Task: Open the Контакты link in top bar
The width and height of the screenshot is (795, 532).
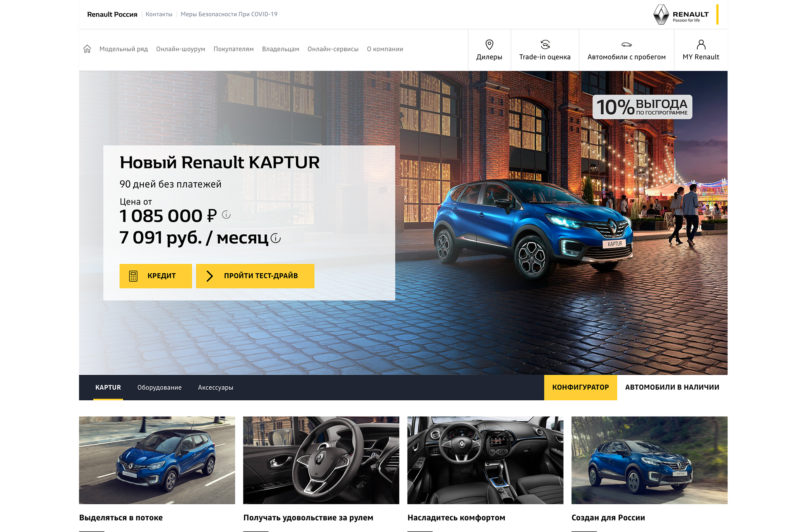Action: click(x=159, y=14)
